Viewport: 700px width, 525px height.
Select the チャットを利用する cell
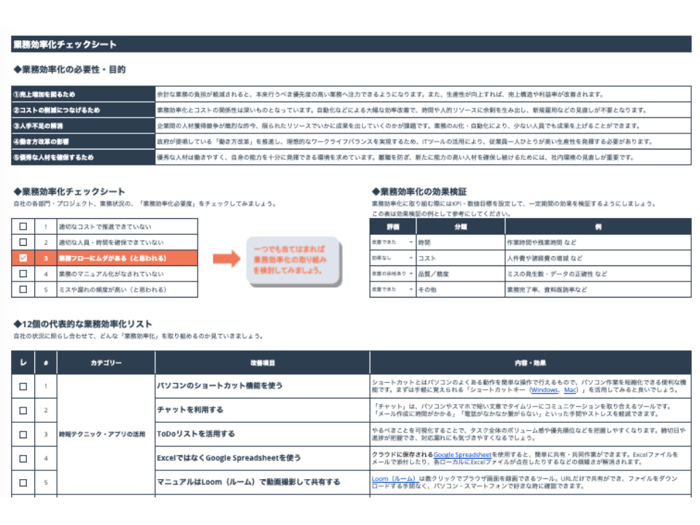coord(262,410)
